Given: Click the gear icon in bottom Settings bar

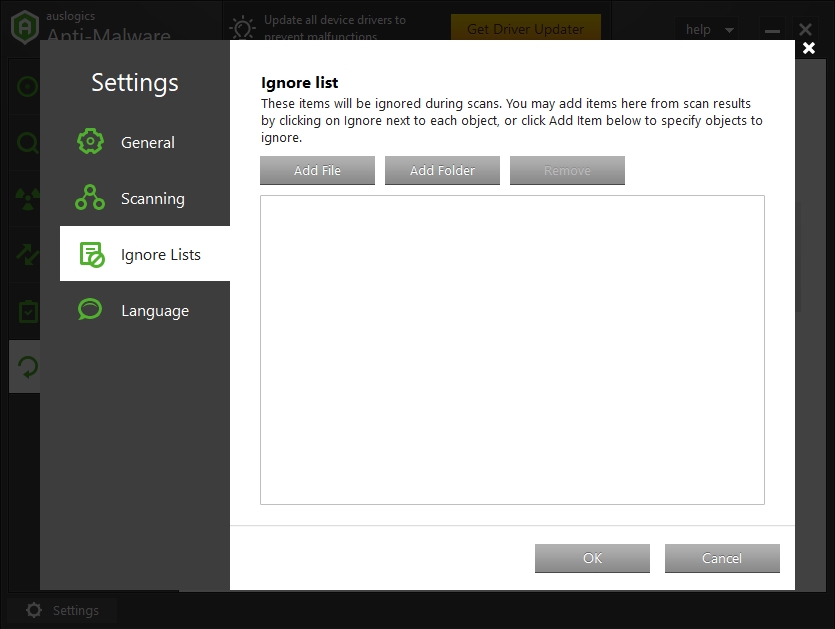Looking at the screenshot, I should [x=34, y=610].
